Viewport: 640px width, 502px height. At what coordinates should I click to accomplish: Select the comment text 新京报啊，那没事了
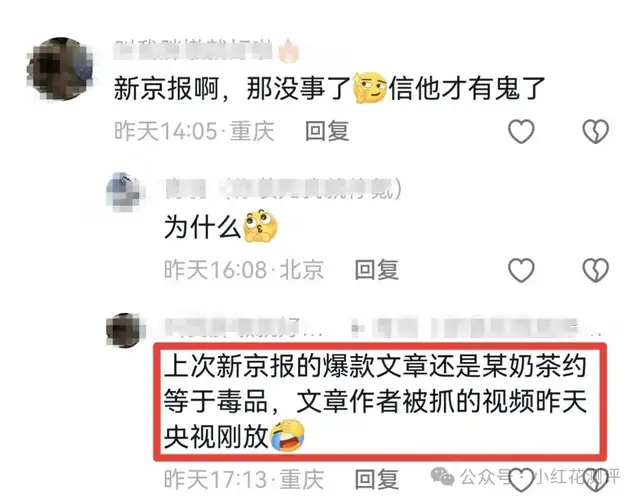pos(232,88)
